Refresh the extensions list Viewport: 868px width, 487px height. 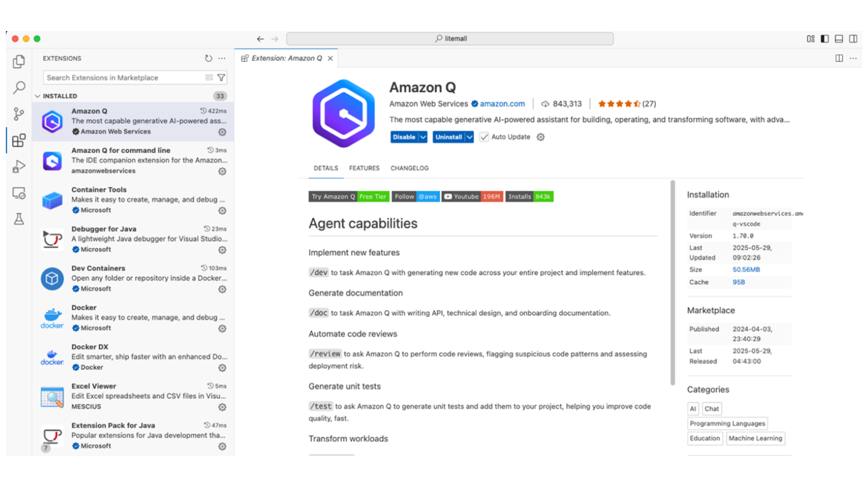(x=208, y=59)
